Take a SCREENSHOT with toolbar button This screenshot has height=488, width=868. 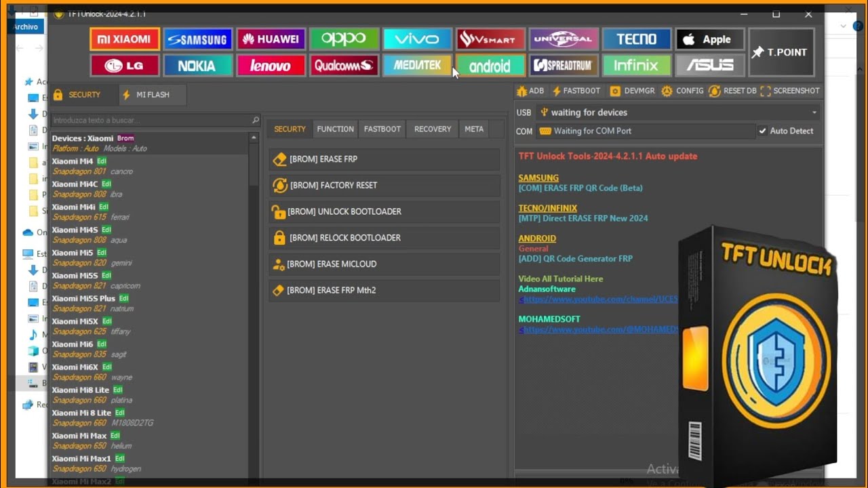(x=790, y=91)
